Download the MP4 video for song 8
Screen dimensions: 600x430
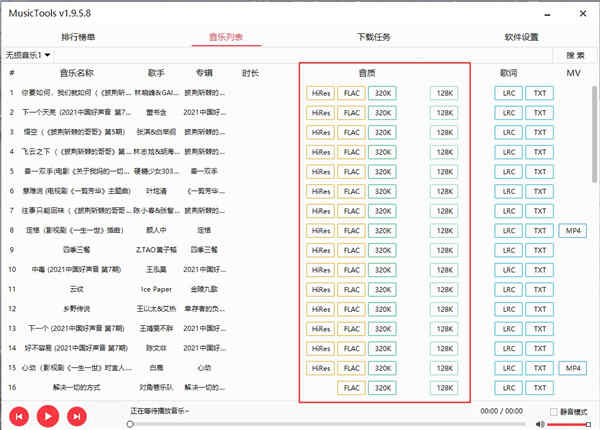573,231
